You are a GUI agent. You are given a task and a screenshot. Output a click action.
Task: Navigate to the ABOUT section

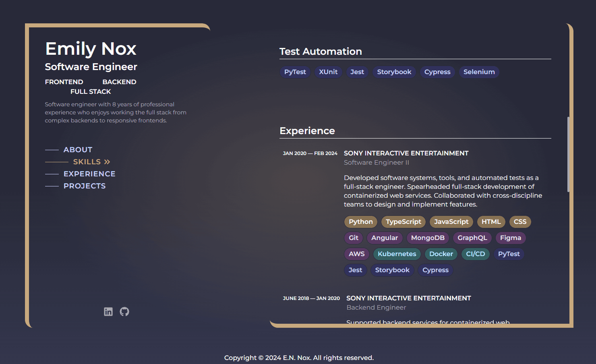click(78, 149)
